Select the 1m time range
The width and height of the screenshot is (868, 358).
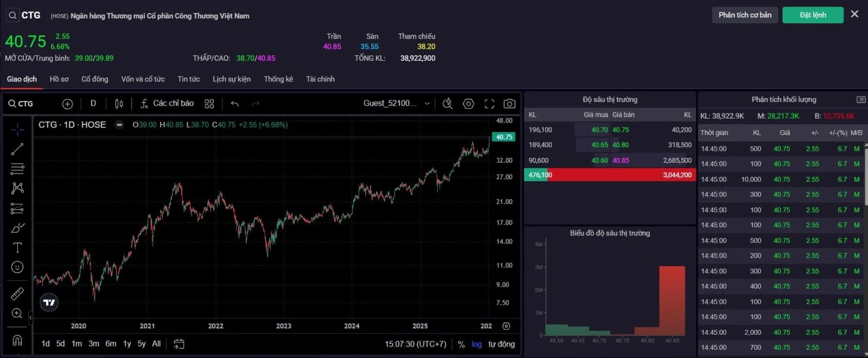pos(76,344)
